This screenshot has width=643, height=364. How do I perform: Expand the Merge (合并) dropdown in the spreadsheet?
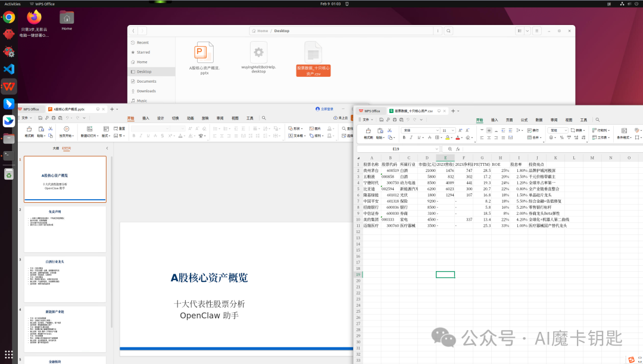(x=541, y=137)
